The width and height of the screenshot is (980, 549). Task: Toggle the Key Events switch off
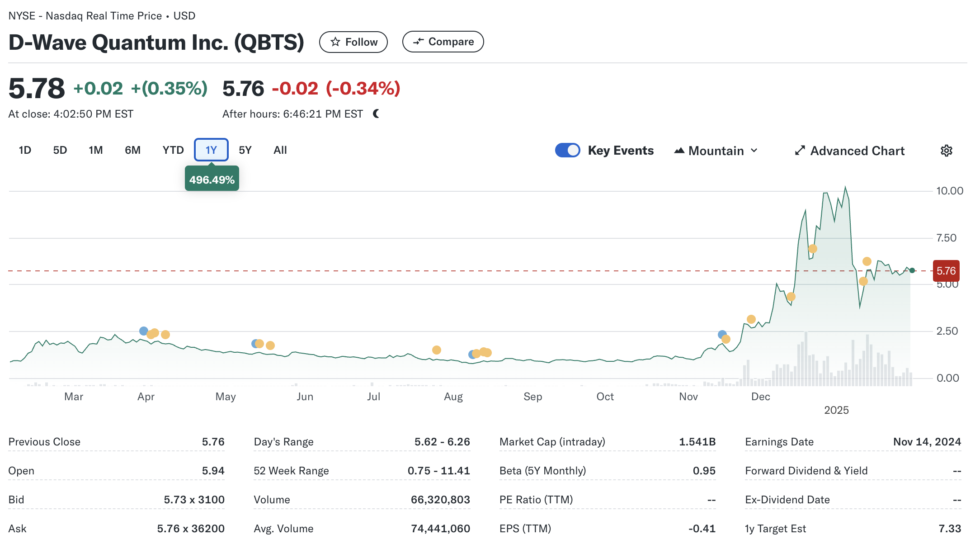(x=567, y=150)
